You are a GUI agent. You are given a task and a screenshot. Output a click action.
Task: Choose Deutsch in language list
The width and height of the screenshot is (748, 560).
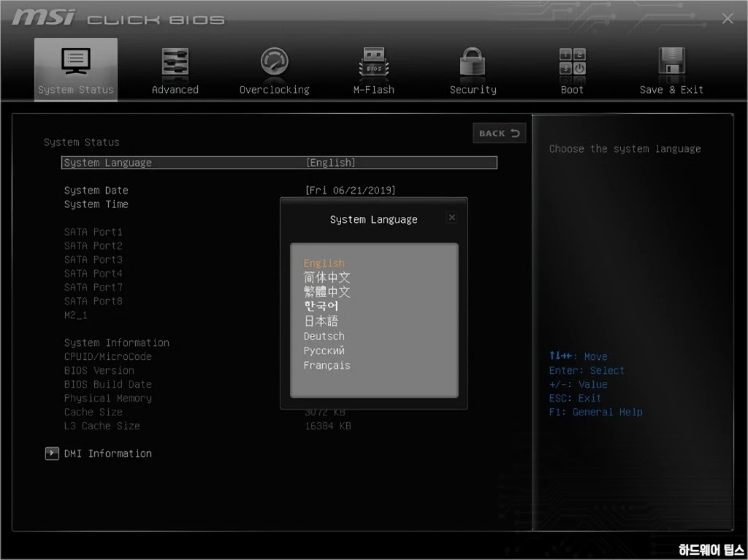tap(324, 337)
